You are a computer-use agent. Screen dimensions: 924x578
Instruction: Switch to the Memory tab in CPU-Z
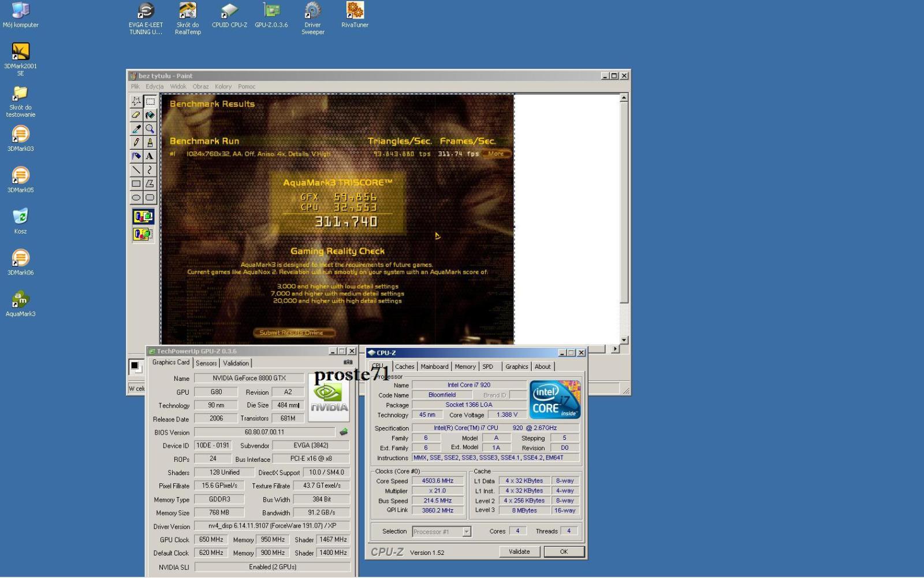point(465,366)
